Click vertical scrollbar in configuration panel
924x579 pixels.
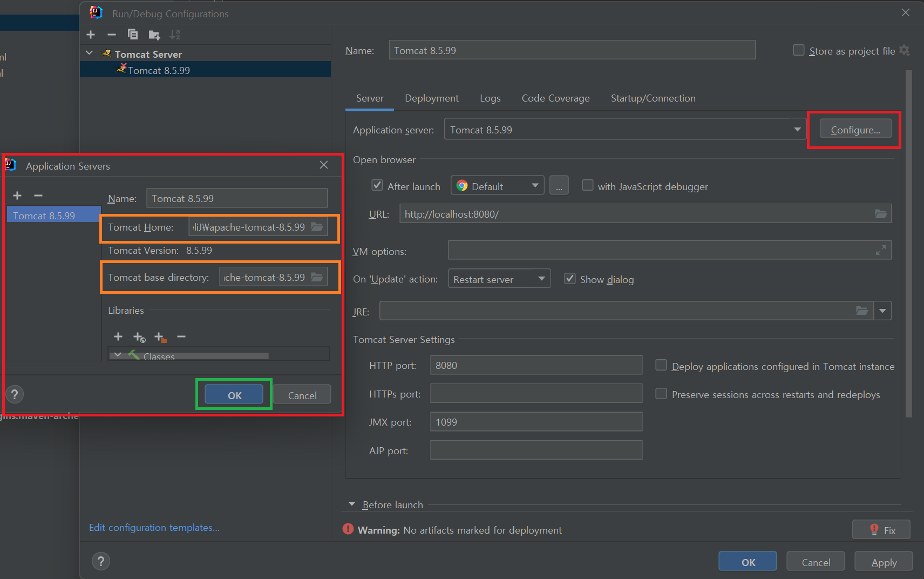(x=908, y=243)
